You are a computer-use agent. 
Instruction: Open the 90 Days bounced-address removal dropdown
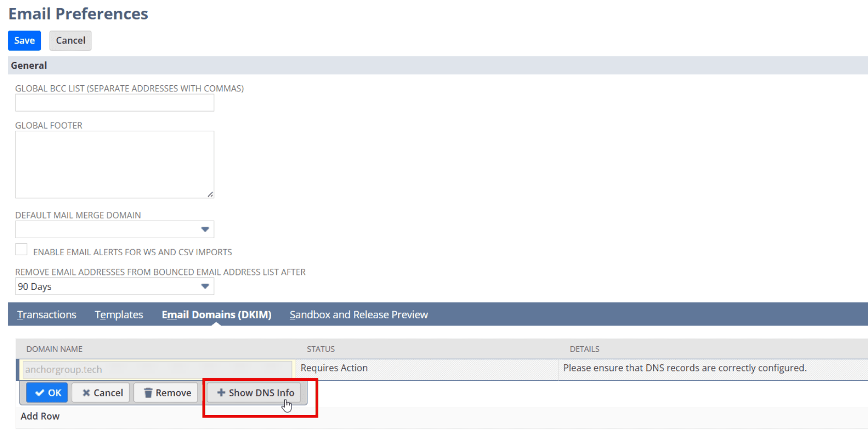point(115,286)
